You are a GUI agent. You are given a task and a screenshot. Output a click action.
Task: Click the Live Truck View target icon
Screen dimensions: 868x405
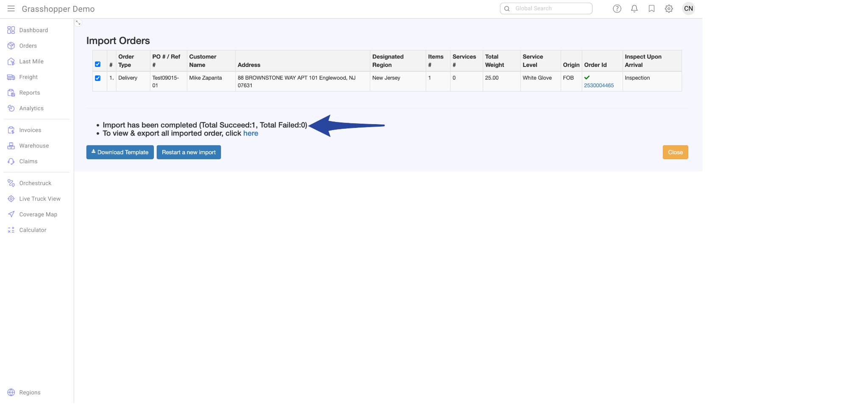pos(11,199)
